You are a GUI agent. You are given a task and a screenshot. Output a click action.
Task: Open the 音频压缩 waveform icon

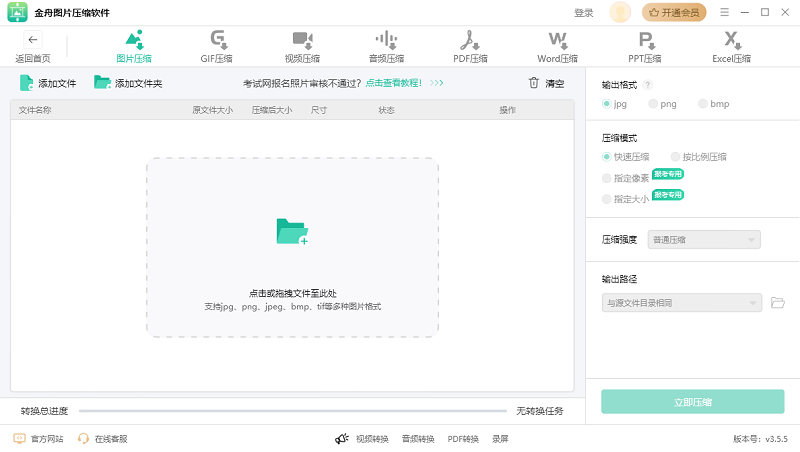pos(386,40)
